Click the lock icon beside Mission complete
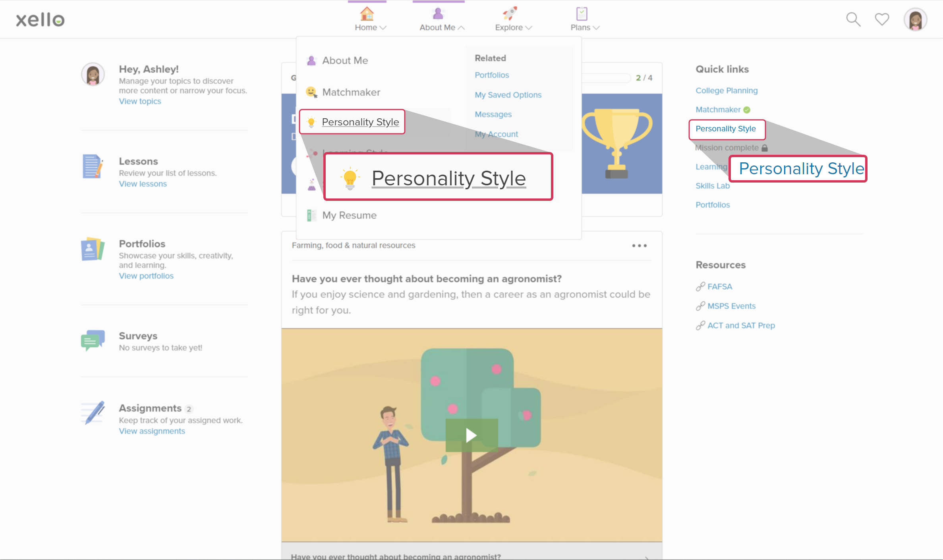 click(x=765, y=148)
